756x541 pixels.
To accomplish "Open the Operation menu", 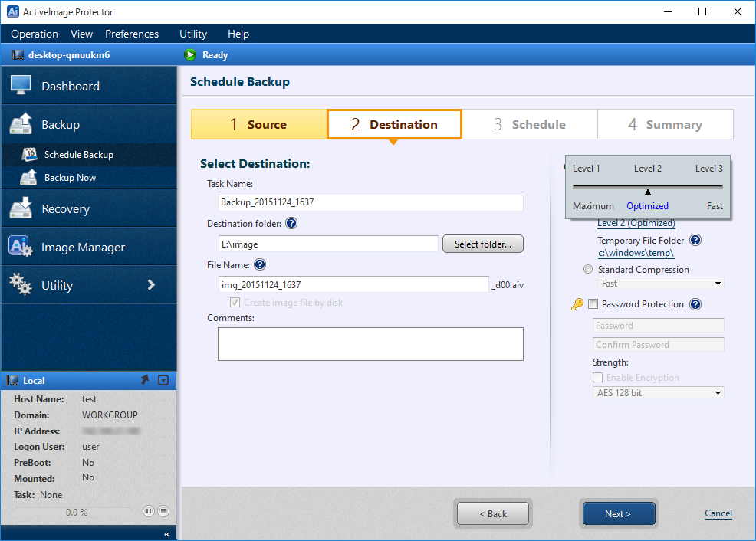I will [x=35, y=34].
